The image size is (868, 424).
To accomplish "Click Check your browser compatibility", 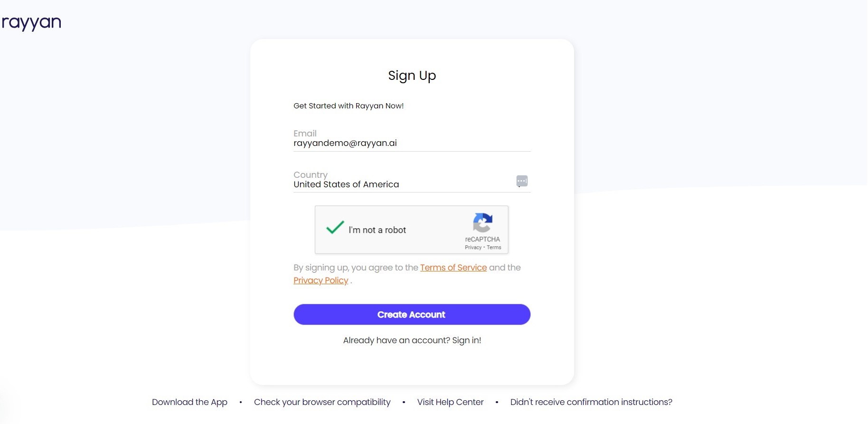I will pos(322,402).
